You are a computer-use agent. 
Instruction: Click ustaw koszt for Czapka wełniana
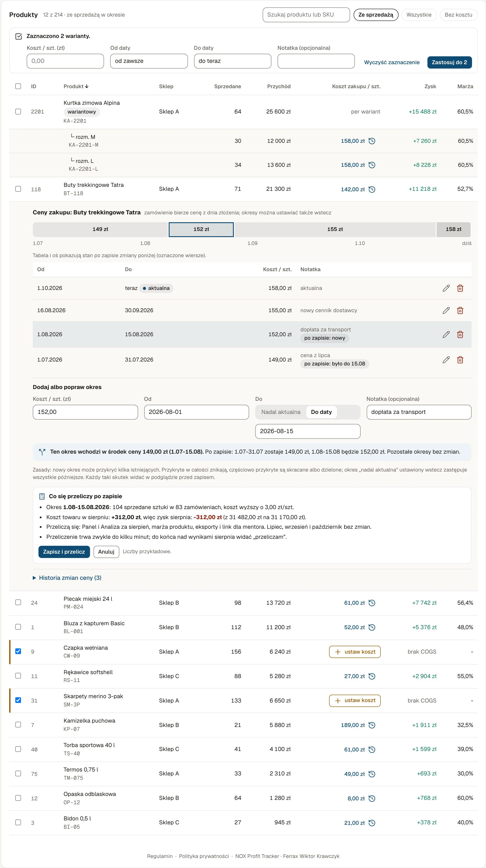[x=354, y=652]
